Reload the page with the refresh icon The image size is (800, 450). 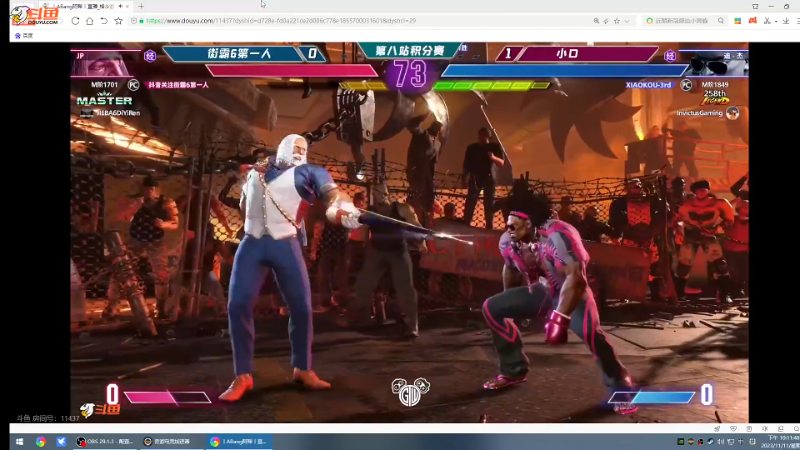pyautogui.click(x=75, y=21)
